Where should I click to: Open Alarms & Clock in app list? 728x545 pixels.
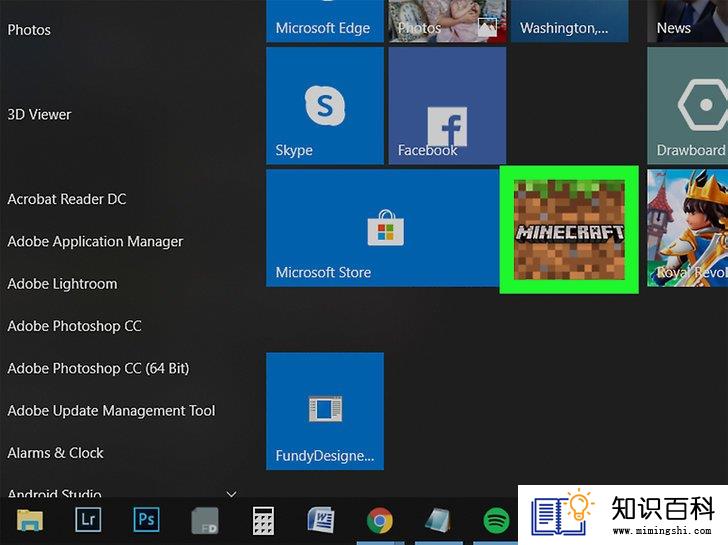click(x=55, y=453)
